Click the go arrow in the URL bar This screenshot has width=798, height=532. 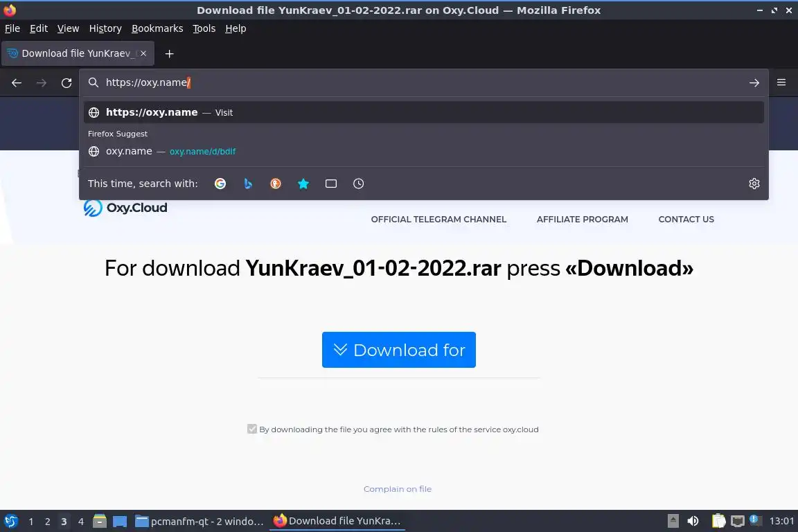[754, 82]
